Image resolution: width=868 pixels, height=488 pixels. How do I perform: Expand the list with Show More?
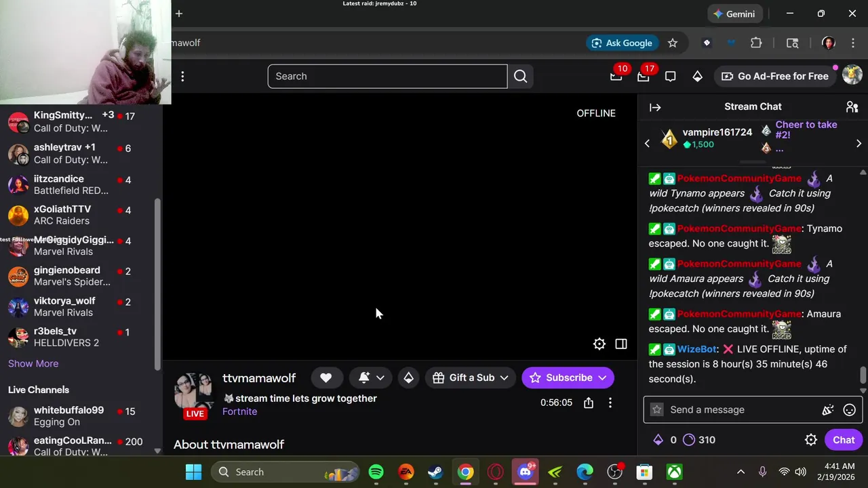[x=33, y=363]
